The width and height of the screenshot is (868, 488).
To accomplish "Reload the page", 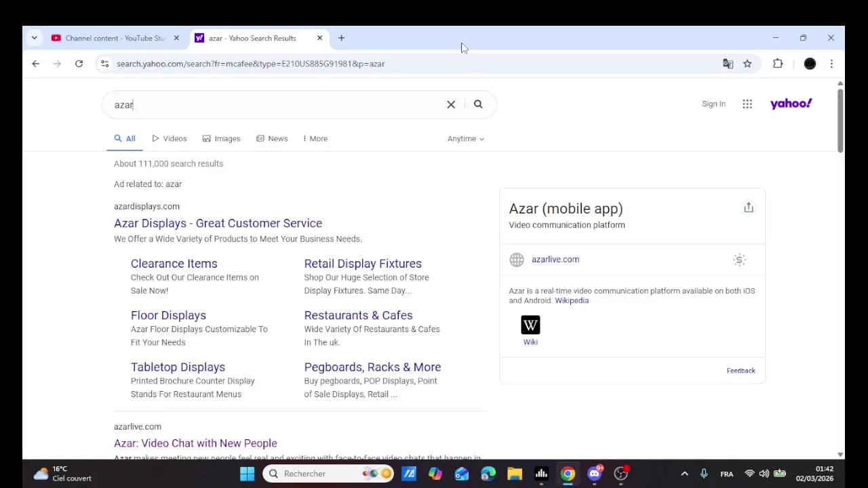I will tap(79, 64).
